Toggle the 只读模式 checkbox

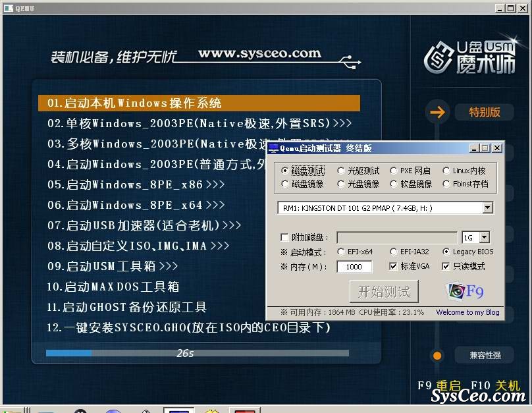click(446, 266)
